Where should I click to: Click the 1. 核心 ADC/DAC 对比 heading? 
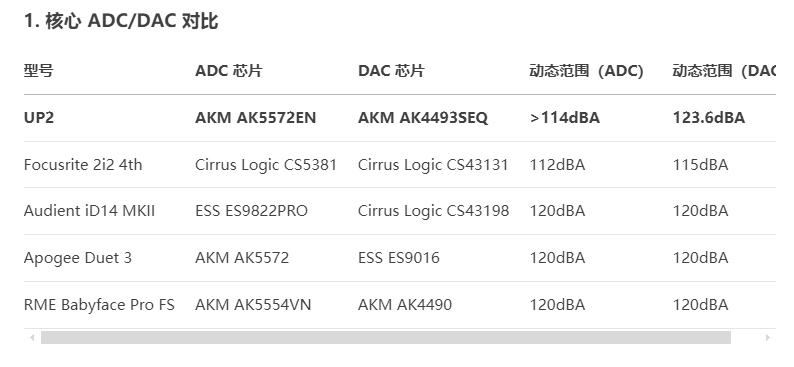click(121, 21)
